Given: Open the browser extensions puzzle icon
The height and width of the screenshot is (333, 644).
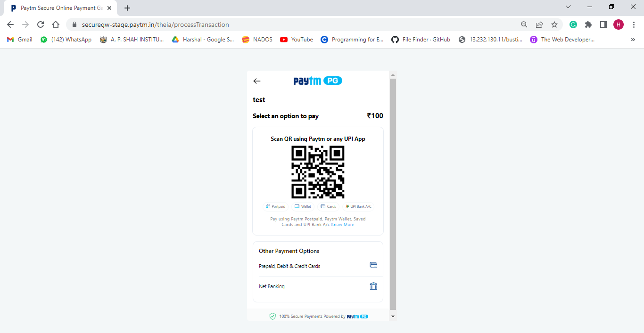Looking at the screenshot, I should 588,24.
